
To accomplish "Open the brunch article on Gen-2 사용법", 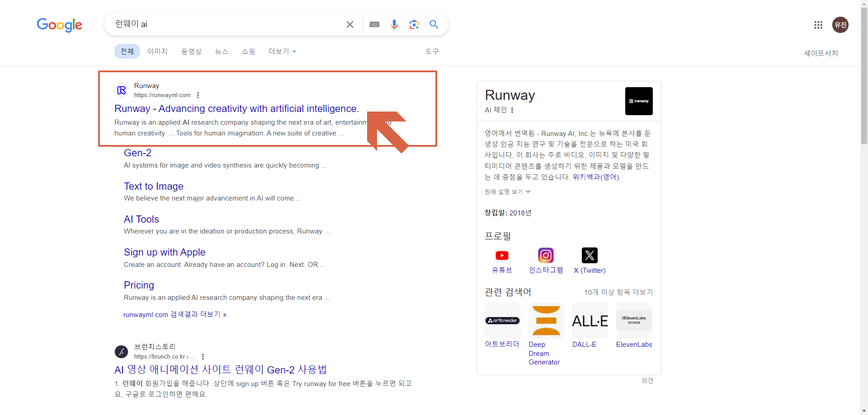I will (x=221, y=370).
